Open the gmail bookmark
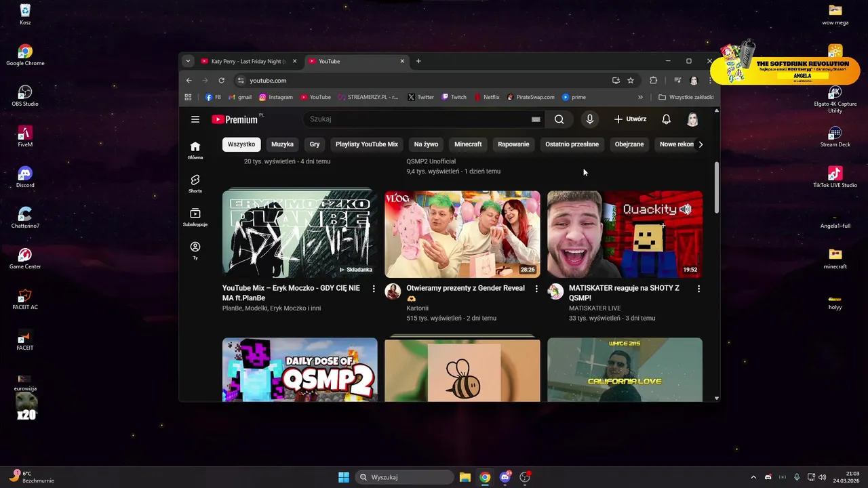Viewport: 868px width, 488px height. (x=239, y=97)
